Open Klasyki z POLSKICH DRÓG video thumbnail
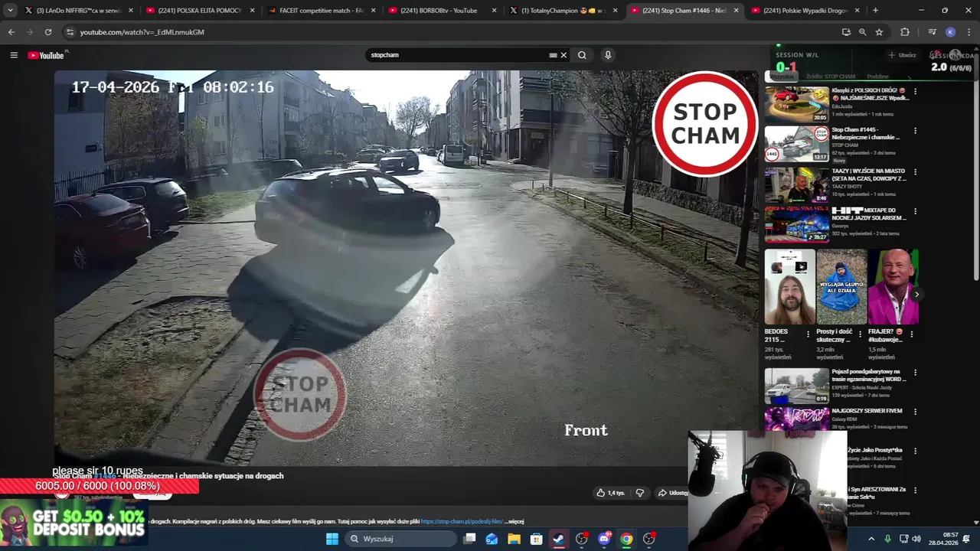980x551 pixels. (796, 104)
